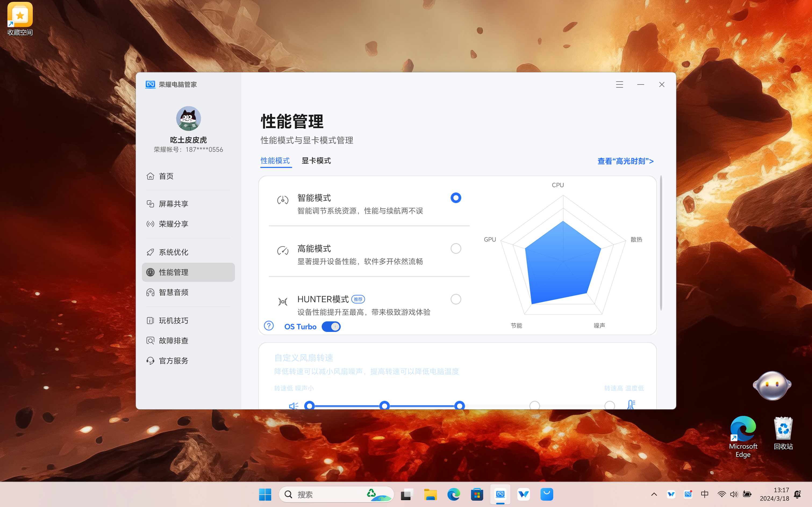This screenshot has height=507, width=812.
Task: Select the 性能模式 tab
Action: coord(275,161)
